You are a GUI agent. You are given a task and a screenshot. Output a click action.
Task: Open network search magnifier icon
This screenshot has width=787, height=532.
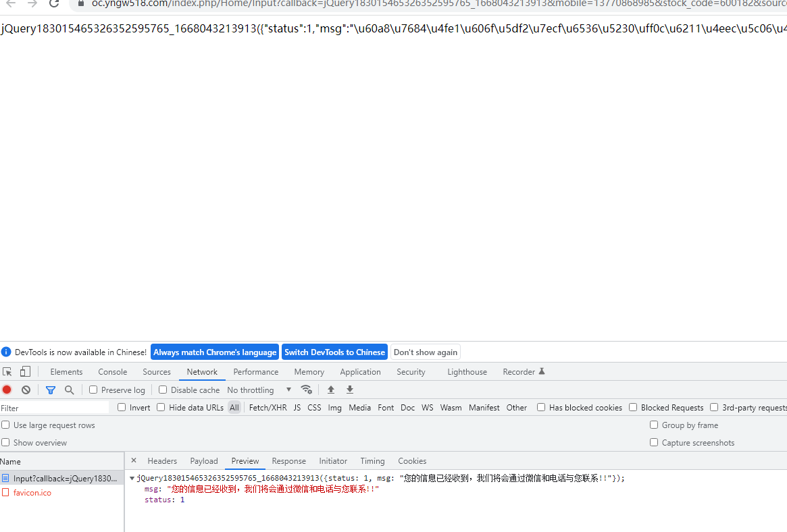tap(69, 390)
